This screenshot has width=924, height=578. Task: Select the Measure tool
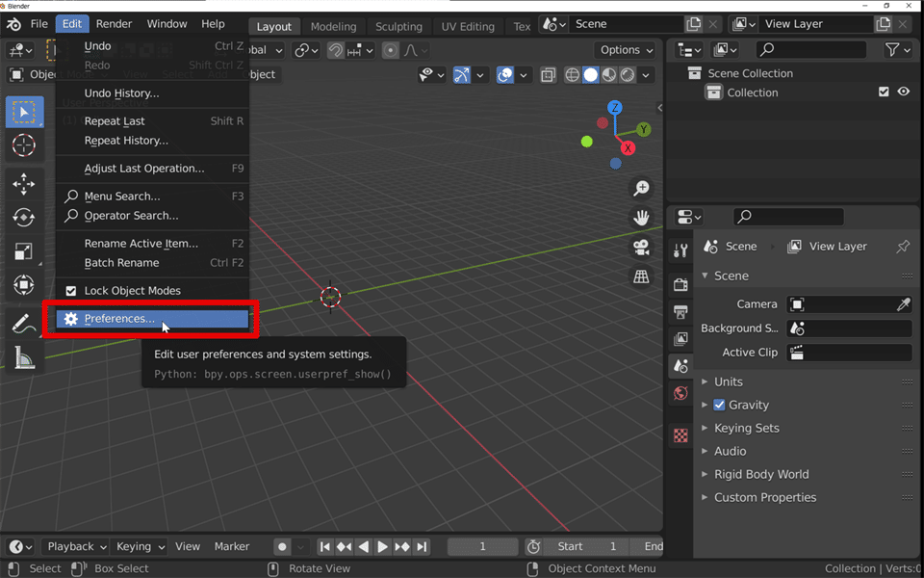click(x=24, y=356)
